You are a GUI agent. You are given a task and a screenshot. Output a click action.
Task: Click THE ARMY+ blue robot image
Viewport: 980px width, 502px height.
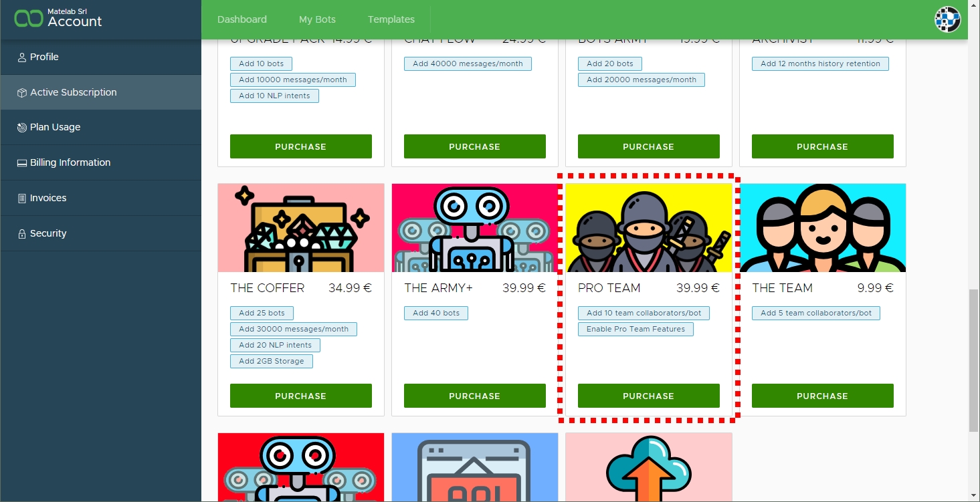tap(475, 228)
